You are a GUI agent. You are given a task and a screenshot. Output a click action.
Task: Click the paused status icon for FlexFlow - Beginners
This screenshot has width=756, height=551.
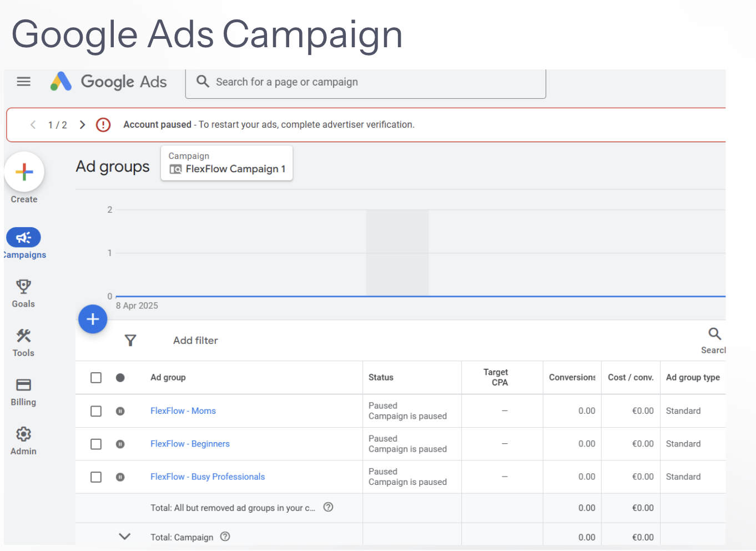120,444
